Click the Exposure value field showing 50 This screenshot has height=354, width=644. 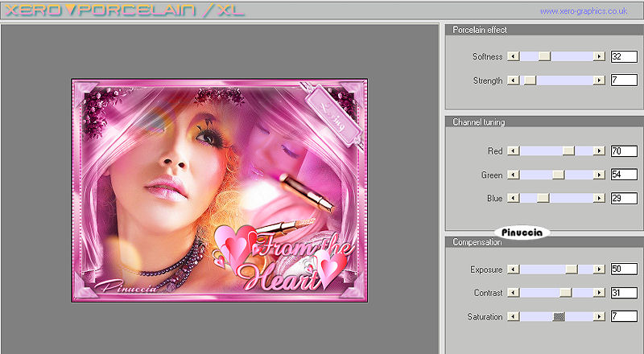pos(624,269)
